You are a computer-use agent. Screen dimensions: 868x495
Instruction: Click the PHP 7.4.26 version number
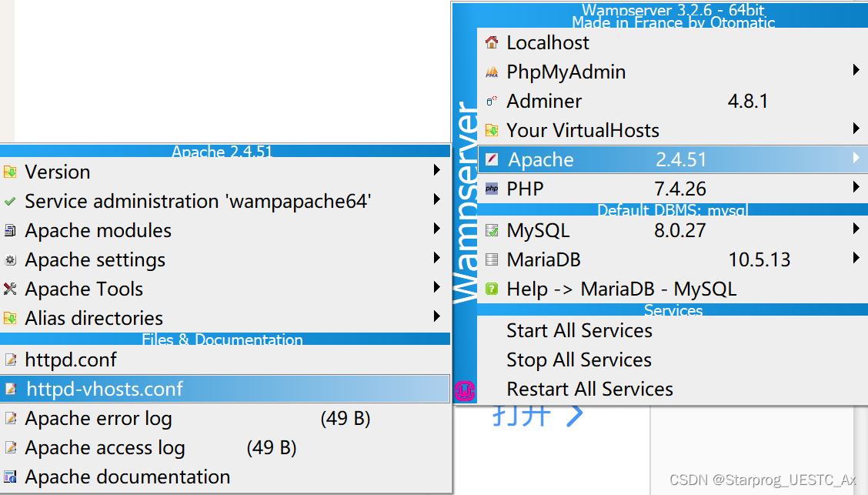tap(679, 189)
